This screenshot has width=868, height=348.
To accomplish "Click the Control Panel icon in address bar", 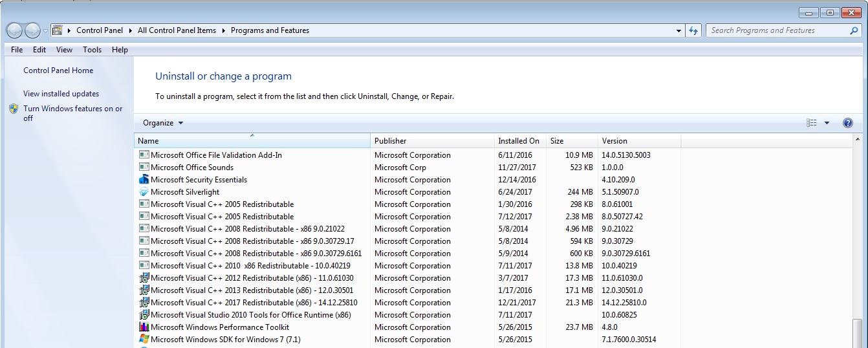I will pyautogui.click(x=58, y=30).
